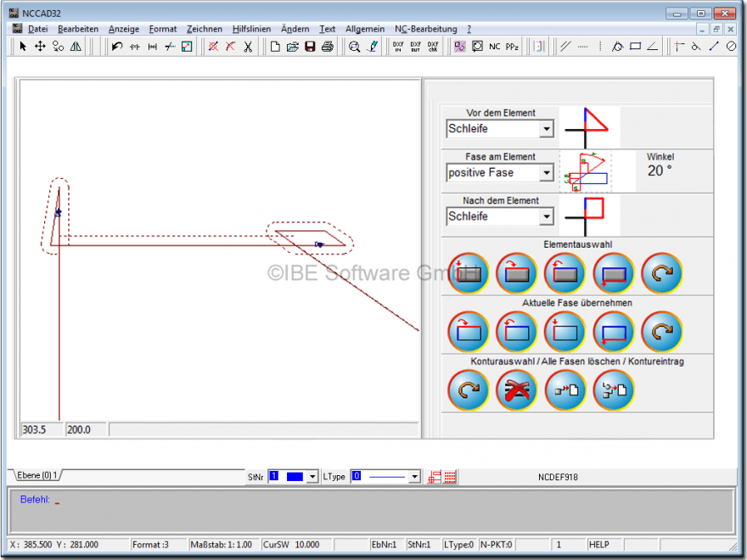
Task: Choose Elementauswahl button with bottom red edge
Action: (614, 273)
